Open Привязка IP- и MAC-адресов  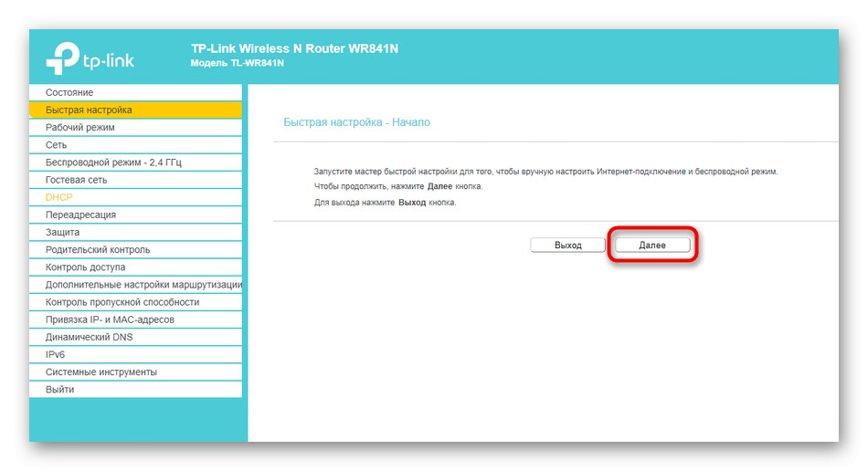[x=135, y=319]
